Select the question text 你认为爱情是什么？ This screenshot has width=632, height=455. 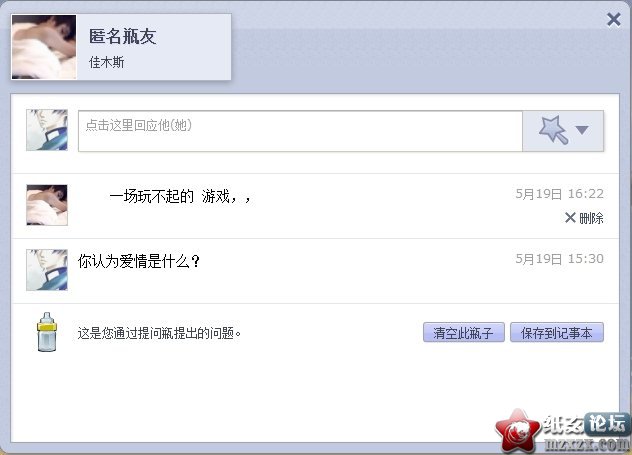click(x=139, y=262)
